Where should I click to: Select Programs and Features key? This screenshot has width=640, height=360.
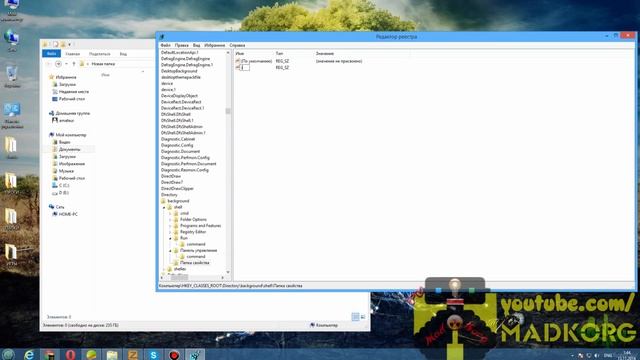(200, 226)
